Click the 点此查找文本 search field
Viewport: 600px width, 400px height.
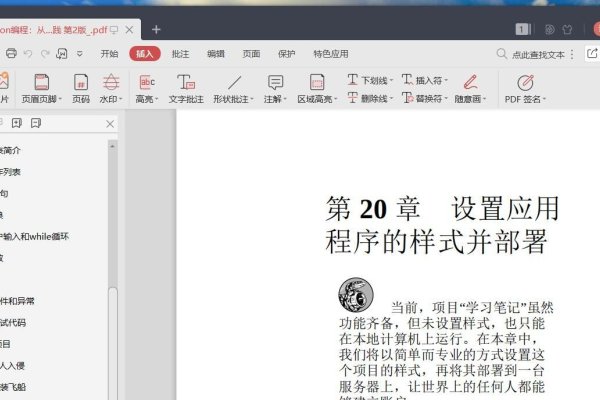(x=538, y=55)
